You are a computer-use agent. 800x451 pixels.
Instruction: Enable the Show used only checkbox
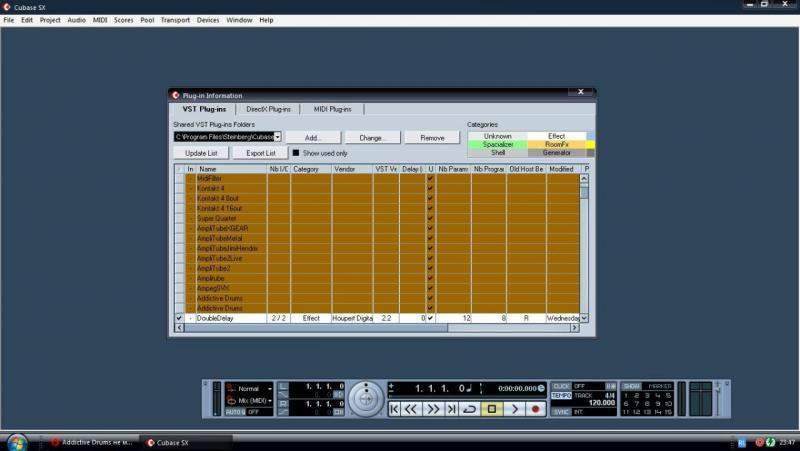click(296, 153)
